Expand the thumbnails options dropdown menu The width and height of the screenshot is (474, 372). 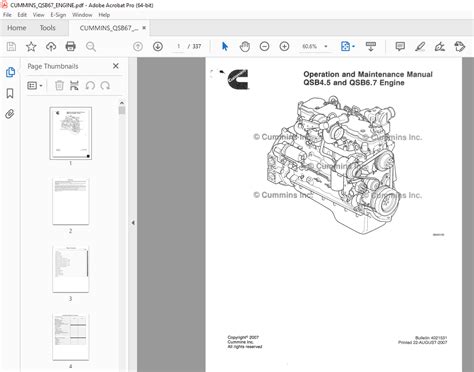(x=35, y=86)
